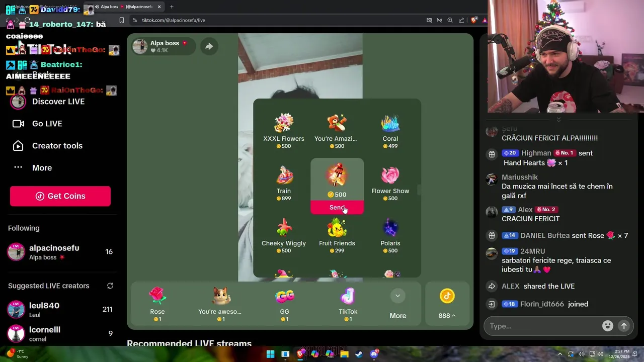The width and height of the screenshot is (644, 362).
Task: Click the Recommended LIVE streams heading
Action: [x=189, y=343]
